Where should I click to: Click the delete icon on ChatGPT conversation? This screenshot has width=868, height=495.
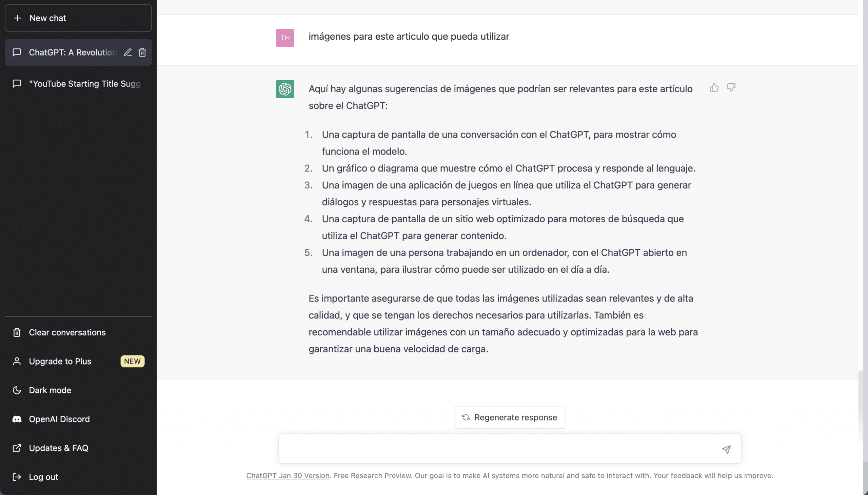(142, 53)
